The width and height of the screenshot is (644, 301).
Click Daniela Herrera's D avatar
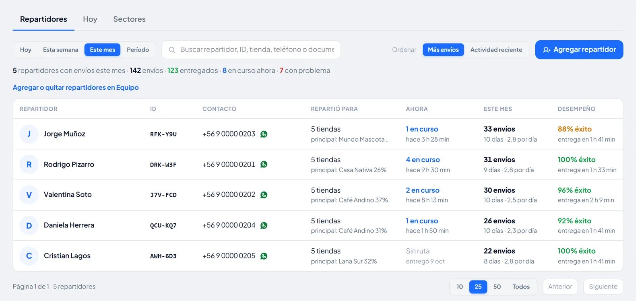[29, 225]
